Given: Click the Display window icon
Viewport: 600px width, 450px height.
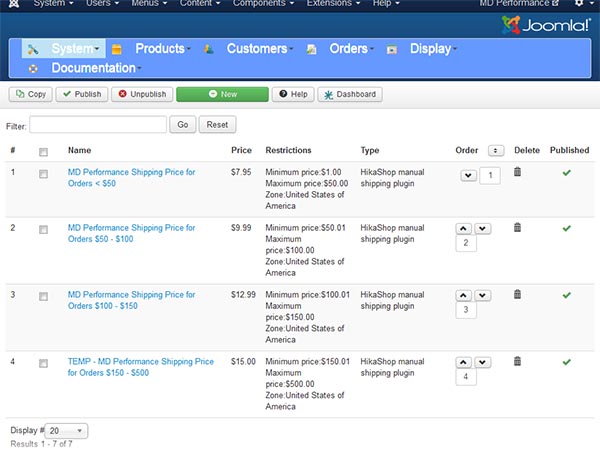Looking at the screenshot, I should pyautogui.click(x=392, y=49).
